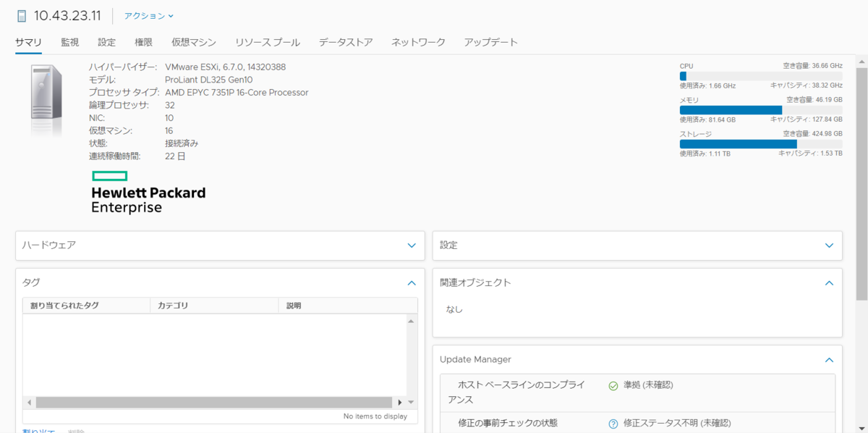Click the メモリ usage bar
The image size is (868, 433).
(x=761, y=110)
